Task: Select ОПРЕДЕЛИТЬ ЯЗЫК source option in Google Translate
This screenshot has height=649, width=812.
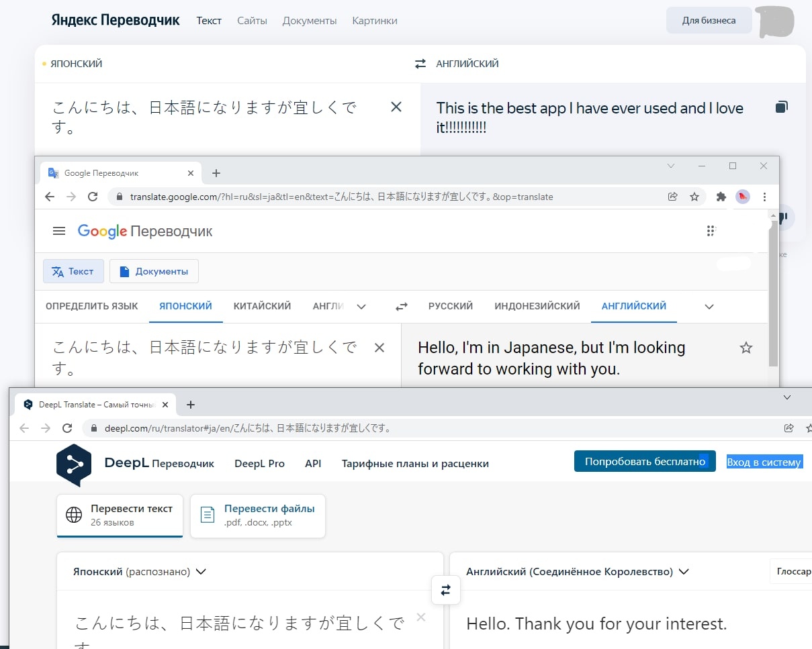Action: [92, 306]
